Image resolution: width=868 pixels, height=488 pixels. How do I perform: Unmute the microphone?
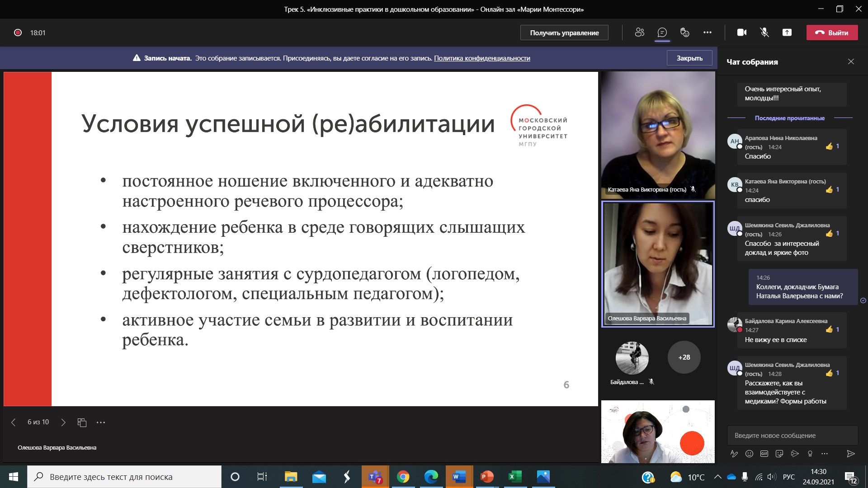764,33
